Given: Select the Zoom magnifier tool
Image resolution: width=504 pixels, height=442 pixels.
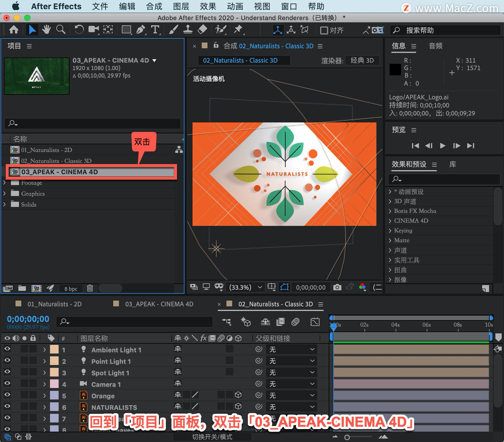Looking at the screenshot, I should click(x=61, y=29).
